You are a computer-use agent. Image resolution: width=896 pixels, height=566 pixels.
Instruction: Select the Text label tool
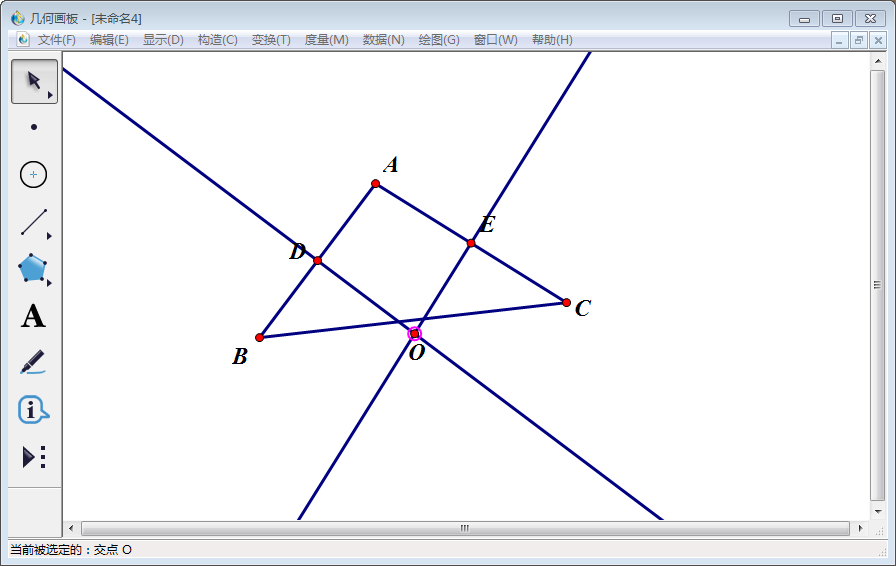(33, 316)
